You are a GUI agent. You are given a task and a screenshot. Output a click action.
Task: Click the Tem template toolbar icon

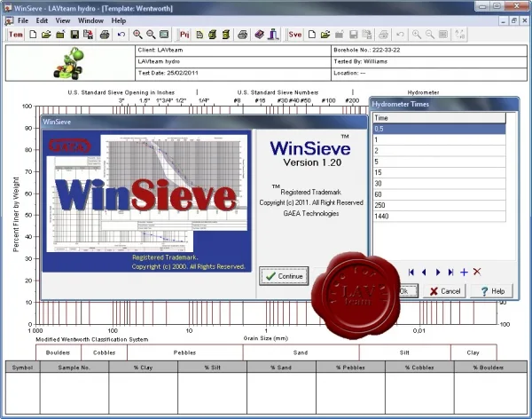coord(16,35)
